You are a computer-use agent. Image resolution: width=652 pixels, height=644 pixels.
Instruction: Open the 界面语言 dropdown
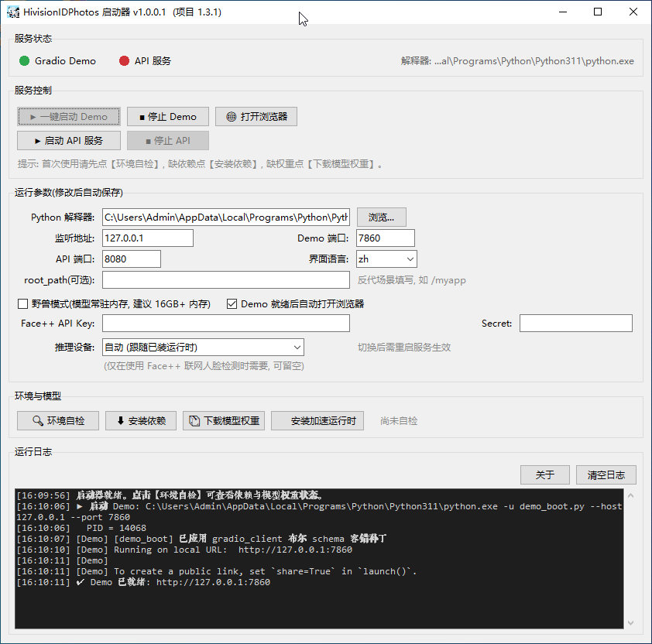coord(386,259)
